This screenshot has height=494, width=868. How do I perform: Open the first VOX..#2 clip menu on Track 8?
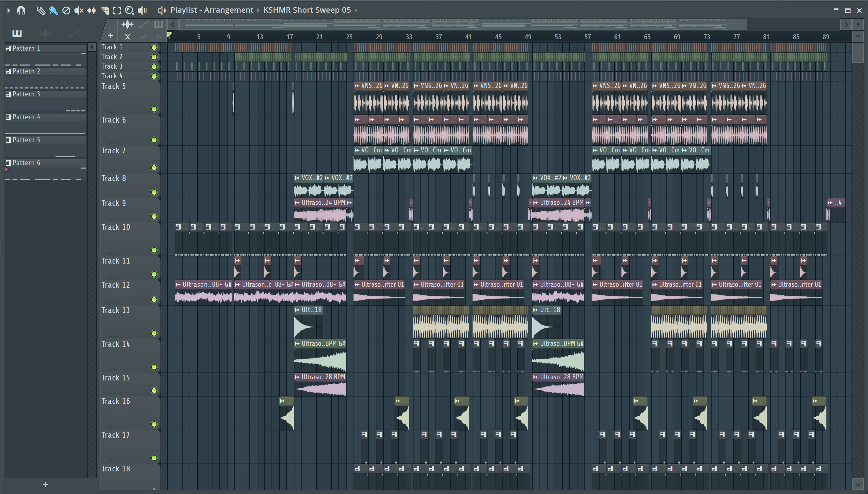(297, 178)
